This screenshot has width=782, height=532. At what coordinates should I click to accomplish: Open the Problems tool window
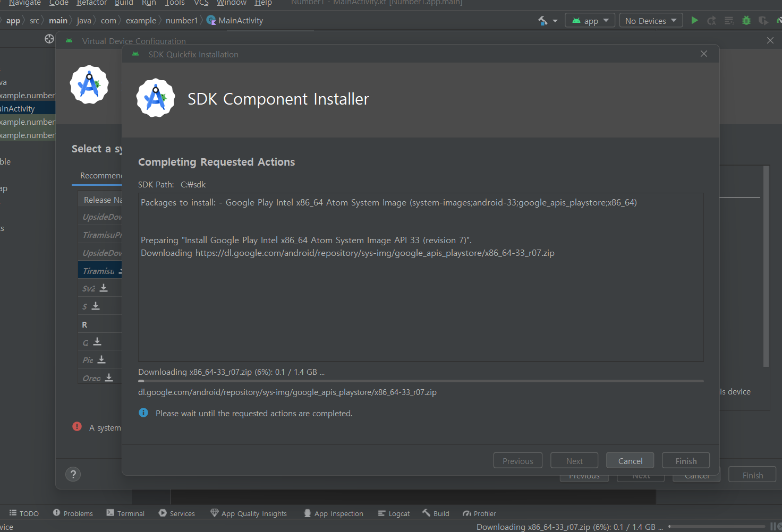(73, 513)
